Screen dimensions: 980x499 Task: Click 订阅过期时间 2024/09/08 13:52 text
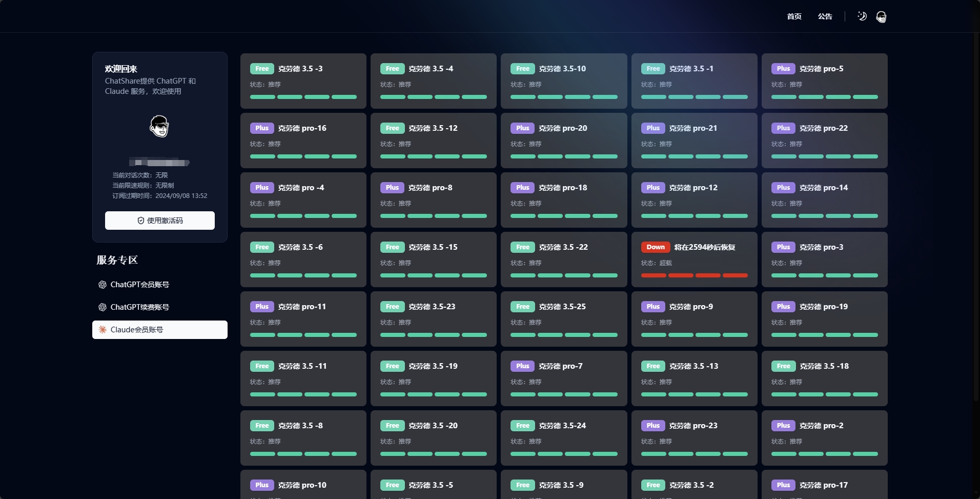coord(160,196)
